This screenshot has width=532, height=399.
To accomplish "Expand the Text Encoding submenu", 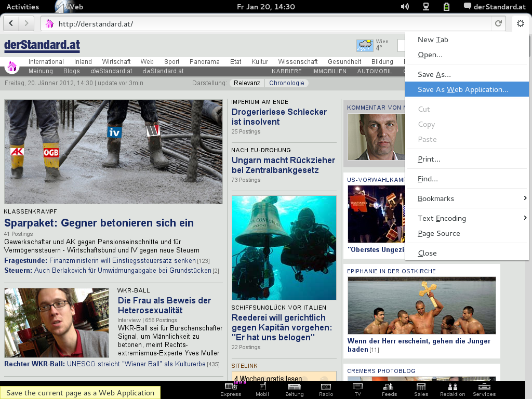I will (x=467, y=218).
